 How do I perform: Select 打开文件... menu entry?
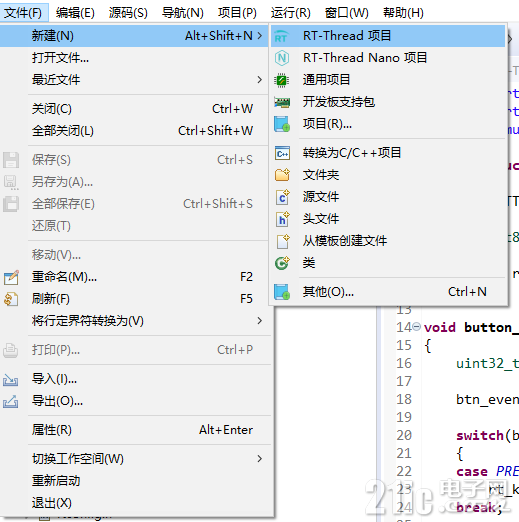pyautogui.click(x=134, y=58)
